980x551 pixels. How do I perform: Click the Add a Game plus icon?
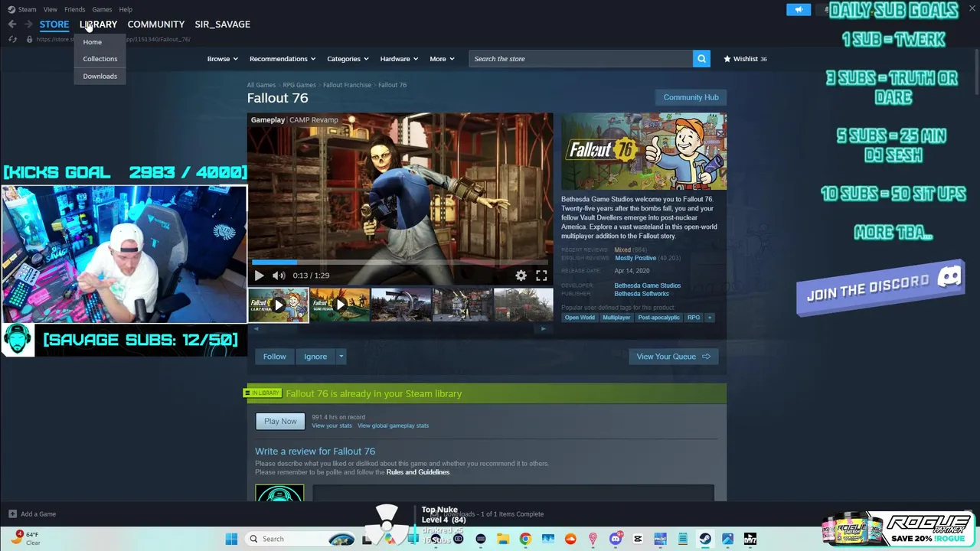[12, 514]
